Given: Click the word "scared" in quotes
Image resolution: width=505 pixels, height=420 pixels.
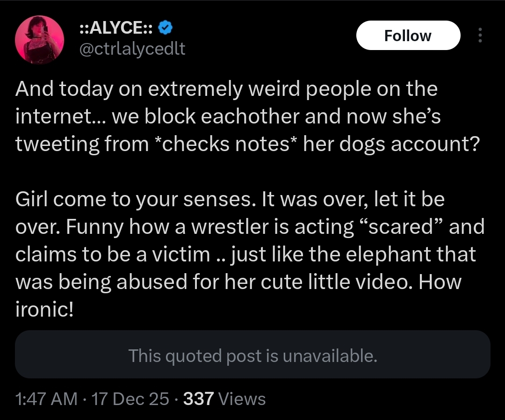Looking at the screenshot, I should click(x=400, y=227).
